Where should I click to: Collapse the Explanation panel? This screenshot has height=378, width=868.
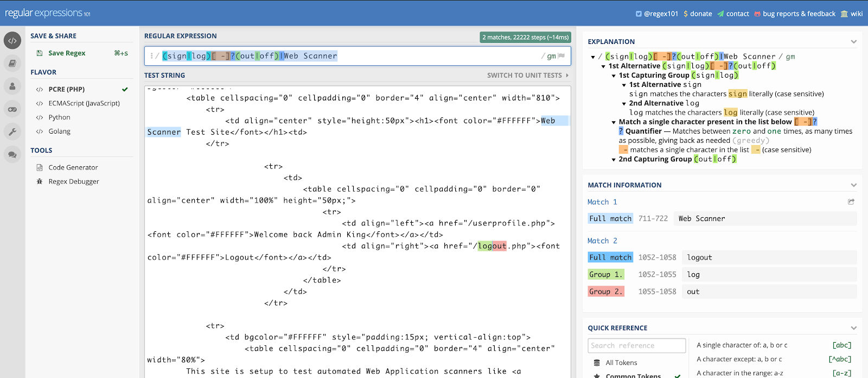coord(853,42)
